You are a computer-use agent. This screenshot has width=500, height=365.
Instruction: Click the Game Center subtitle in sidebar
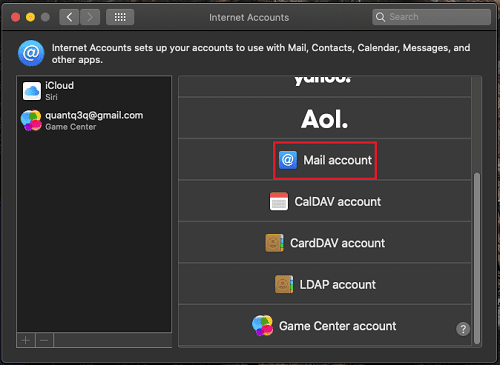point(71,127)
